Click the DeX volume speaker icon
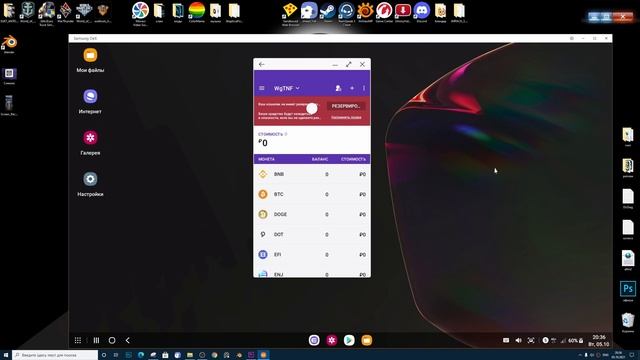 (x=518, y=340)
